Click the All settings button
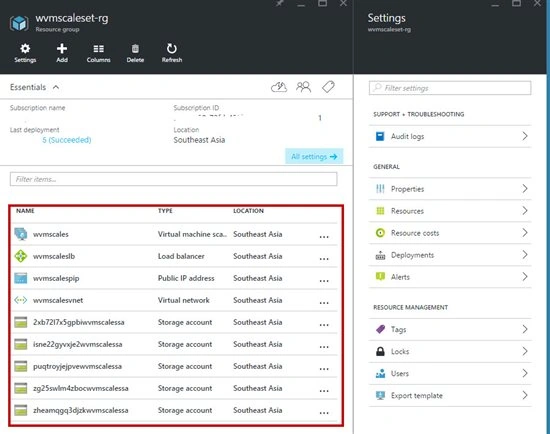550x434 pixels. [x=314, y=156]
